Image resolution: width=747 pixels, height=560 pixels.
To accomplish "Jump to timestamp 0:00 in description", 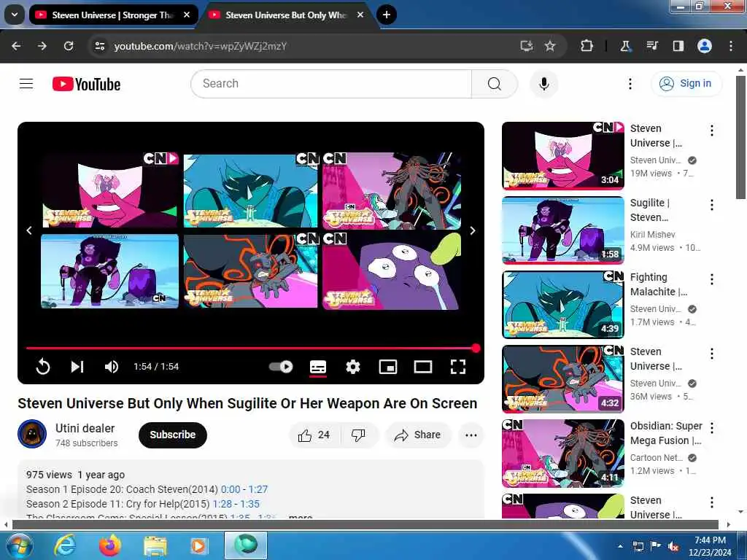I will (x=231, y=489).
